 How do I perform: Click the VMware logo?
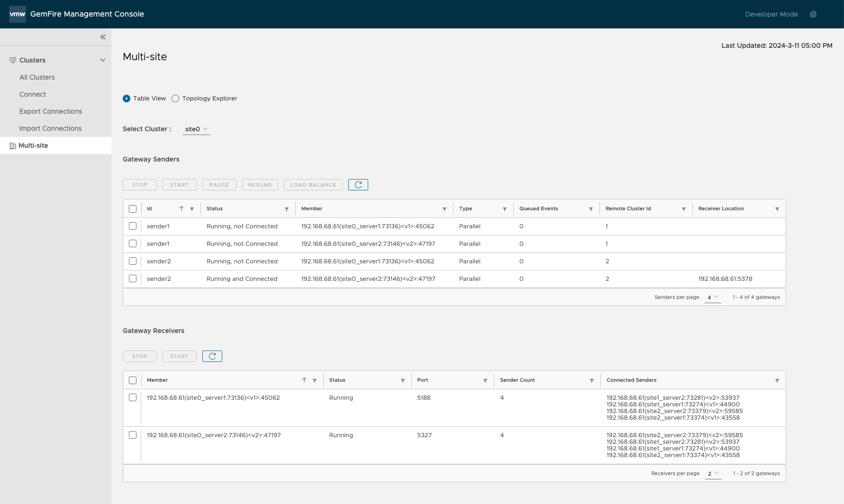point(18,14)
